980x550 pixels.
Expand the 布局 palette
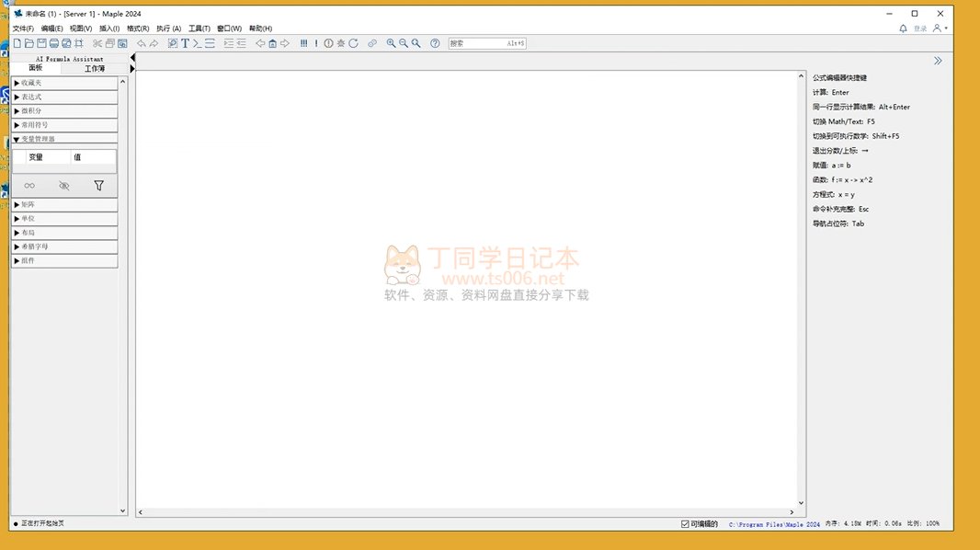(64, 233)
